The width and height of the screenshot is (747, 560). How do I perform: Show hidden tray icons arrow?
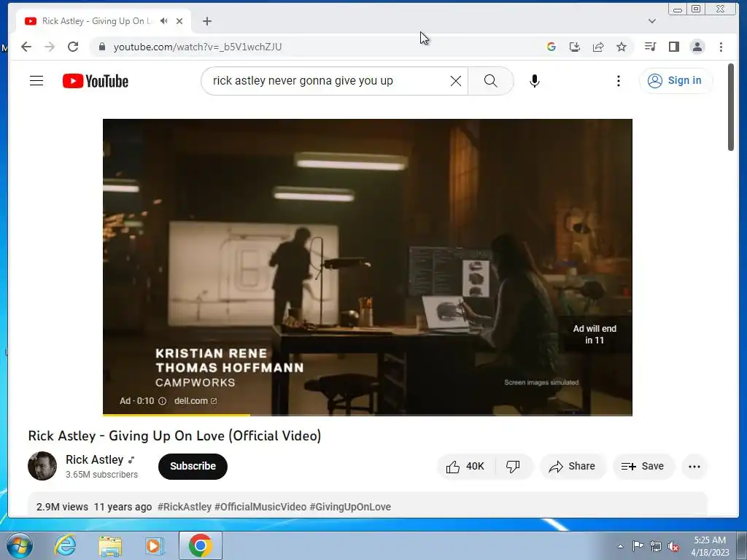point(620,546)
